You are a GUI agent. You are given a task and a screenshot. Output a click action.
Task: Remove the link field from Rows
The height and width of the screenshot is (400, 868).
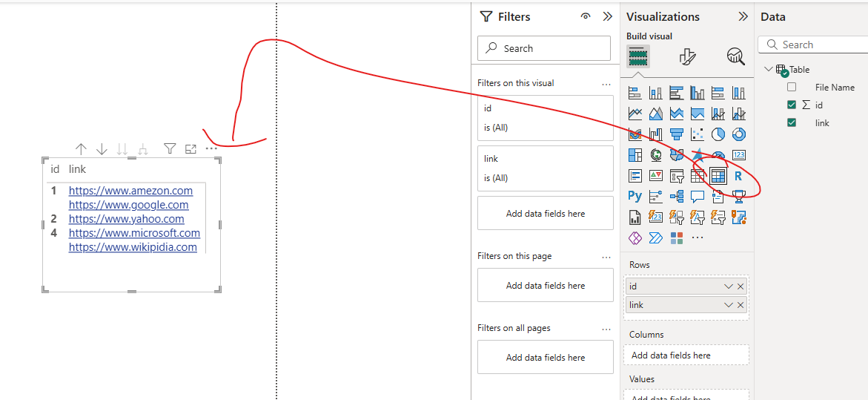741,305
